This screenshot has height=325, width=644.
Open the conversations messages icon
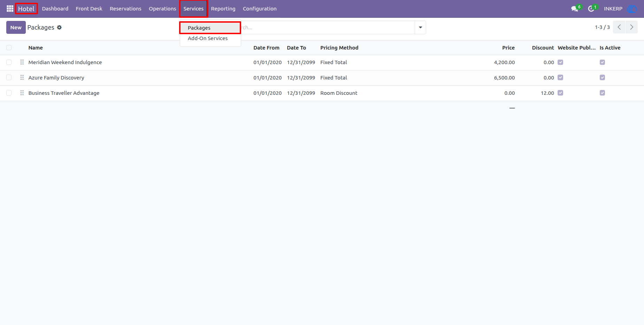[x=575, y=9]
